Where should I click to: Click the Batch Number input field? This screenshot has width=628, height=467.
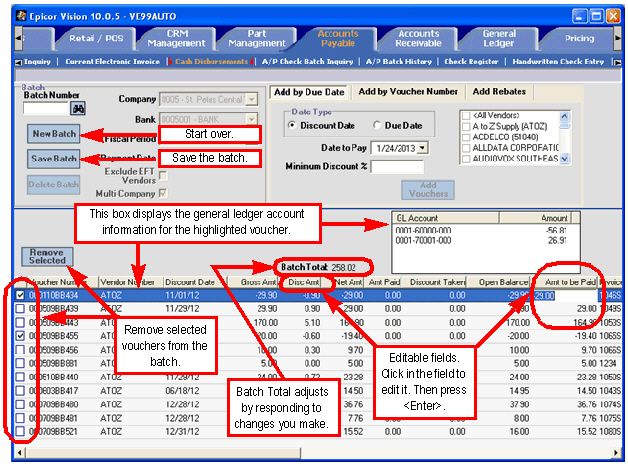[46, 109]
